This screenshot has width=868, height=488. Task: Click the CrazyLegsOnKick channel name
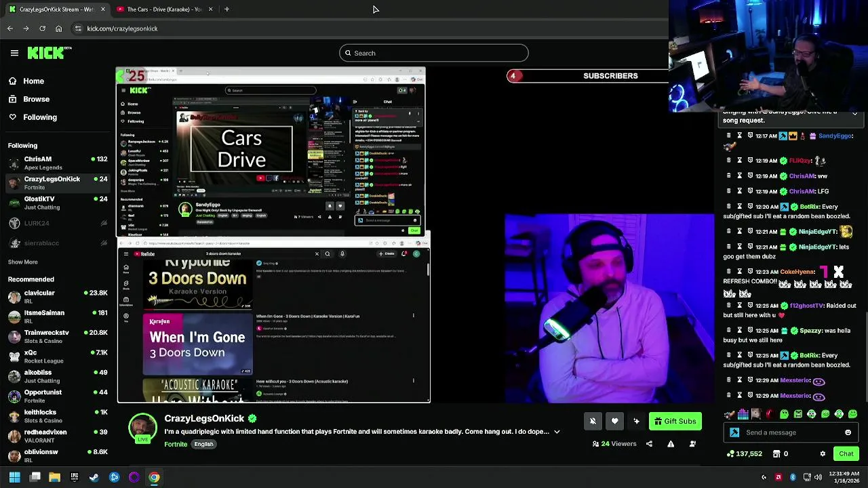[x=204, y=419]
